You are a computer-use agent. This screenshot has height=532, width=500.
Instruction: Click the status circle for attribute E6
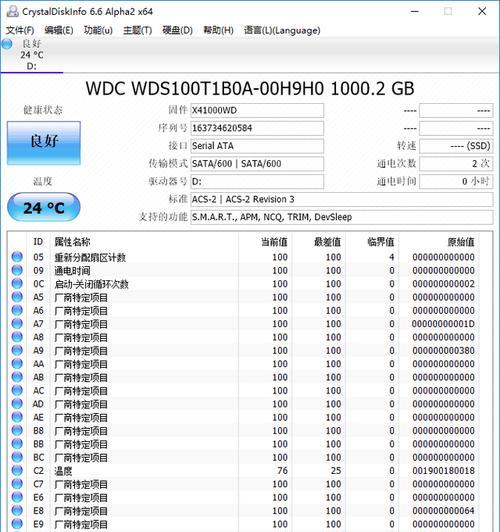(x=17, y=497)
